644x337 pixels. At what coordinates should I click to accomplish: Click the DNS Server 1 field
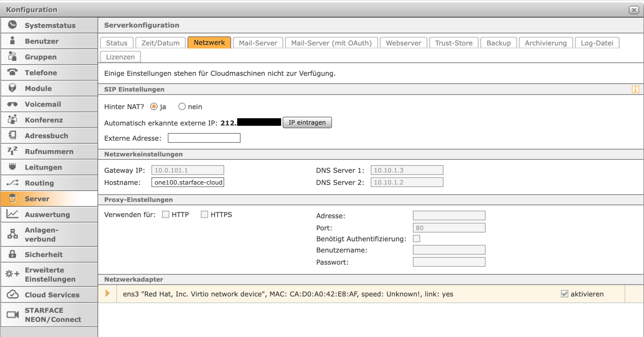(x=407, y=170)
